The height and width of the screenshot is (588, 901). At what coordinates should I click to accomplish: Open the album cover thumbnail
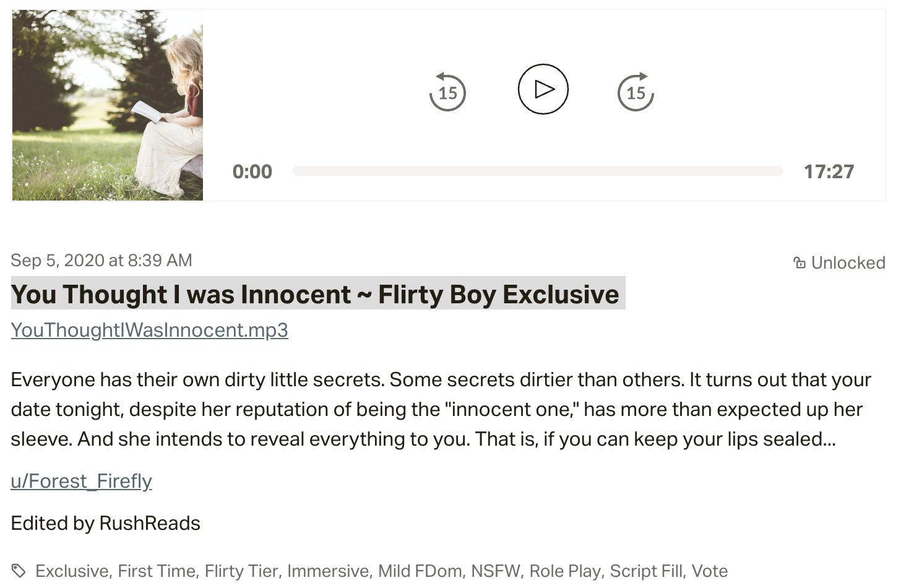click(x=108, y=105)
